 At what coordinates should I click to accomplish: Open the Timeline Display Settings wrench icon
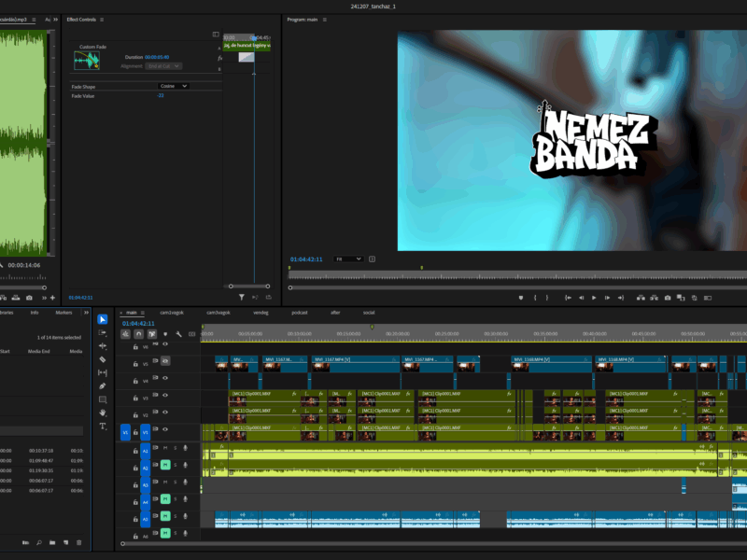tap(178, 334)
